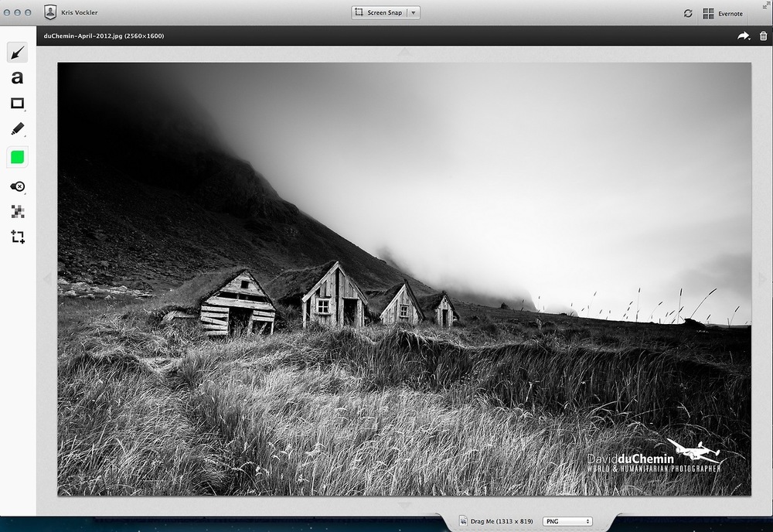Delete image with the trash icon
This screenshot has width=773, height=532.
tap(763, 36)
